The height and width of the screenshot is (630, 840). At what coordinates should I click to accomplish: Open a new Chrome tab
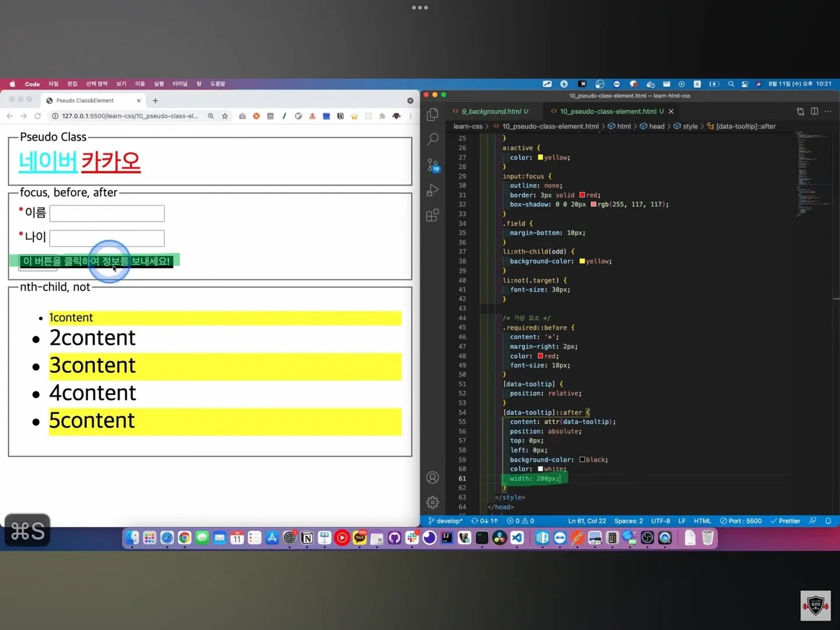155,101
